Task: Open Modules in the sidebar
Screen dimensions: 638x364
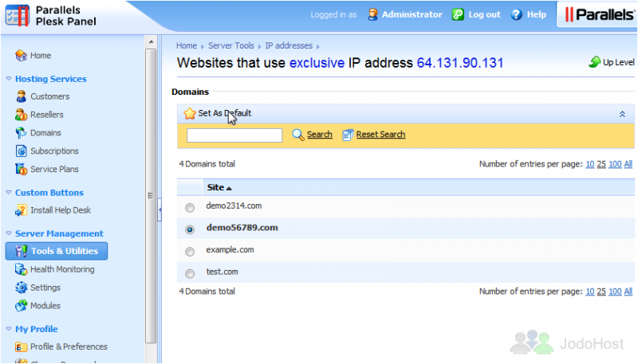Action: [x=45, y=306]
